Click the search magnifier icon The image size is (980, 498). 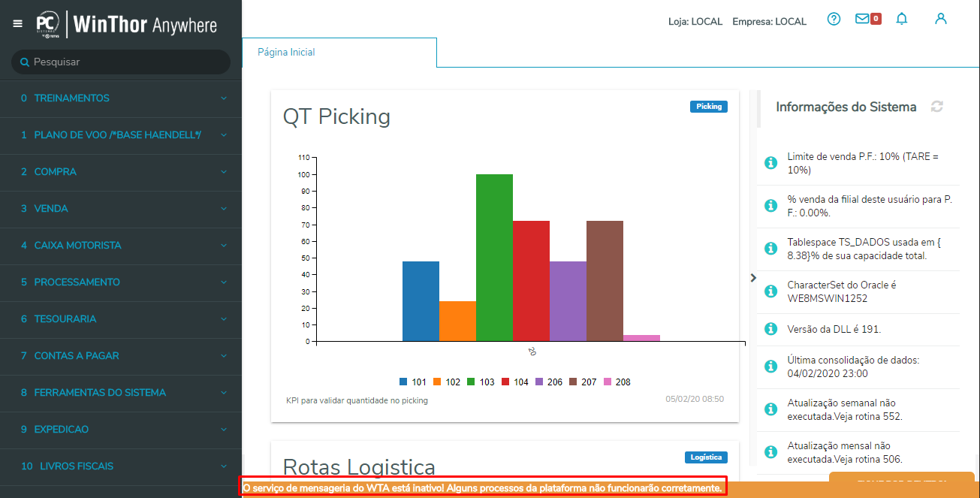click(x=25, y=62)
